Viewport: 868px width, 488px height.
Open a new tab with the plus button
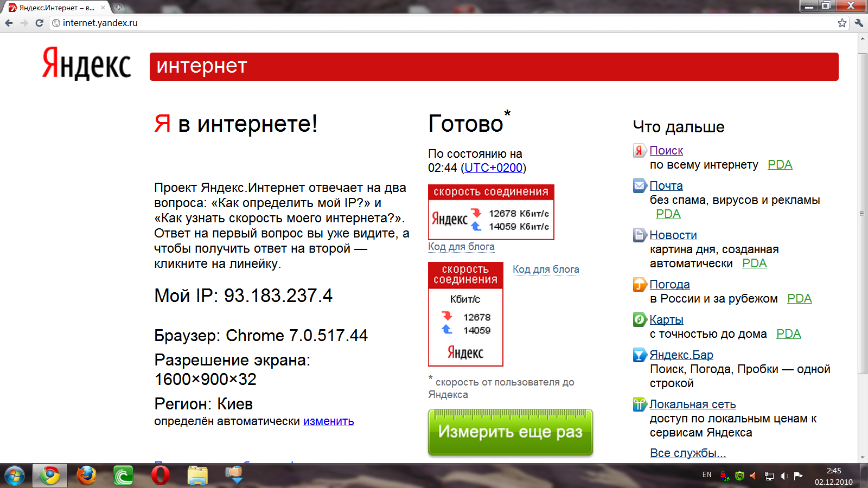(x=118, y=8)
